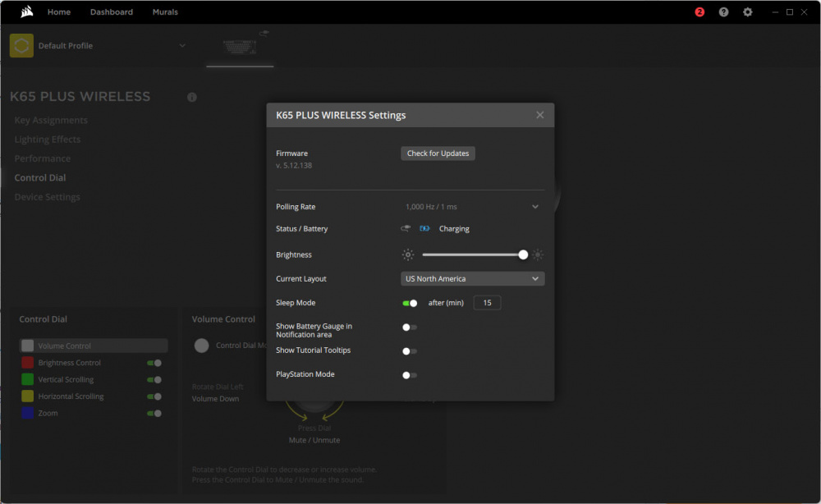Toggle Sleep Mode switch
This screenshot has width=821, height=504.
[410, 303]
